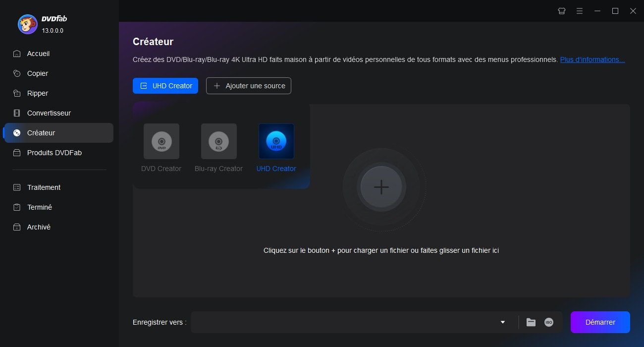This screenshot has width=644, height=347.
Task: Minimize the DVDFab window
Action: 597,11
